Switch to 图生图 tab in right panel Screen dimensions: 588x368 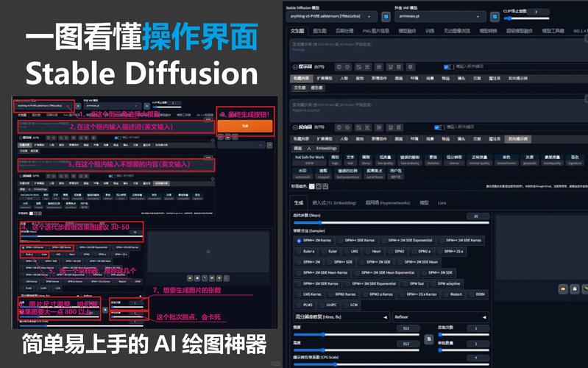319,31
